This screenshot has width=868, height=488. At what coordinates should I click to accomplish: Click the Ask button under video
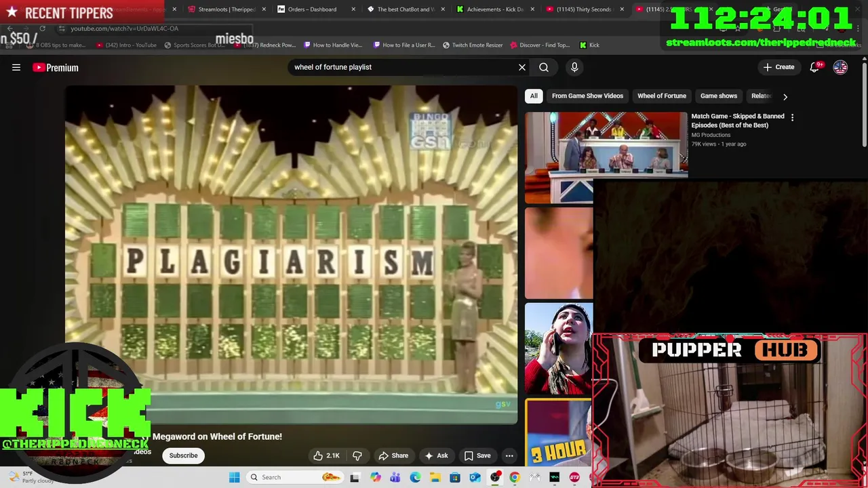436,455
